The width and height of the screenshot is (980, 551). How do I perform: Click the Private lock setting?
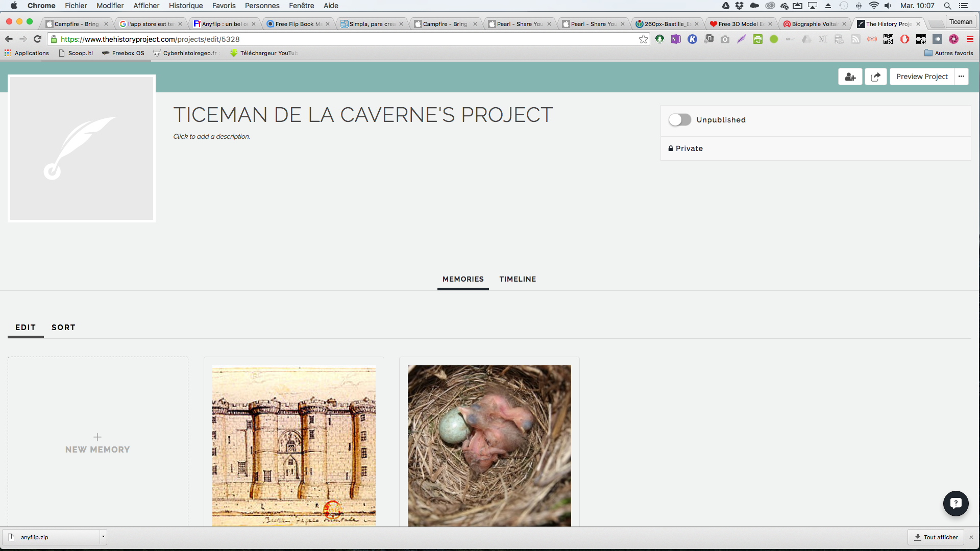click(x=685, y=148)
